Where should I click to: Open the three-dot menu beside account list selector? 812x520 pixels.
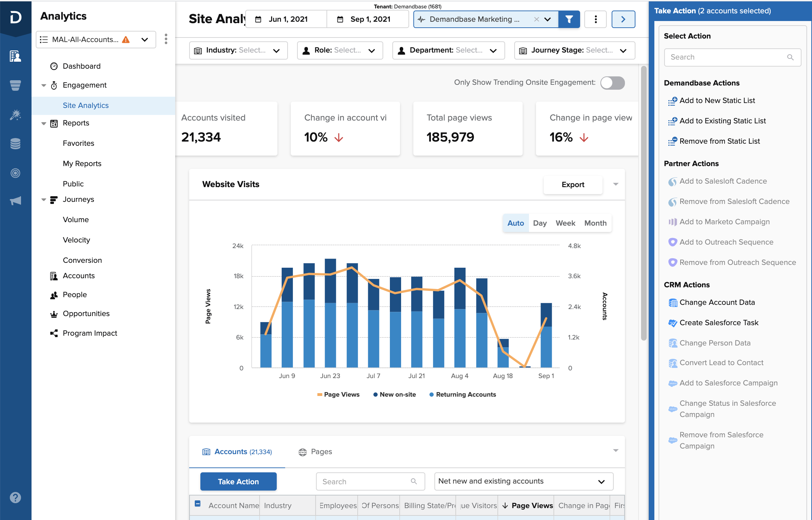click(166, 39)
